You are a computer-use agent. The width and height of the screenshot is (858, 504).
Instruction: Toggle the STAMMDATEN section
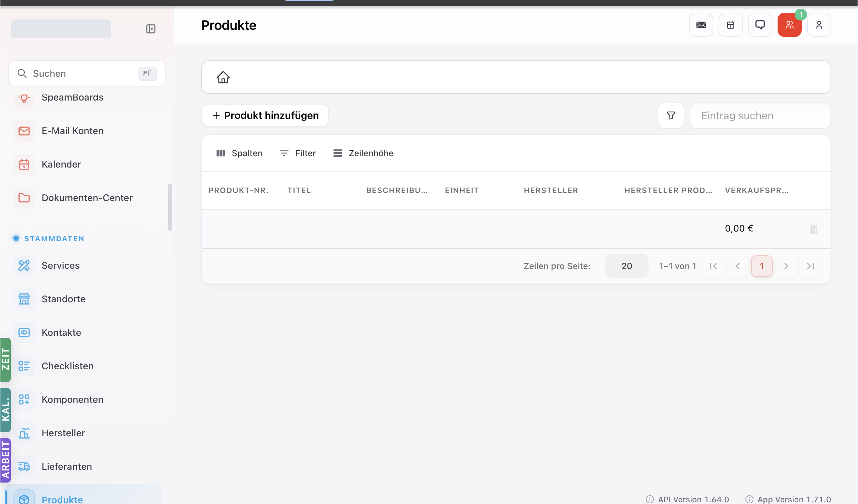point(48,239)
